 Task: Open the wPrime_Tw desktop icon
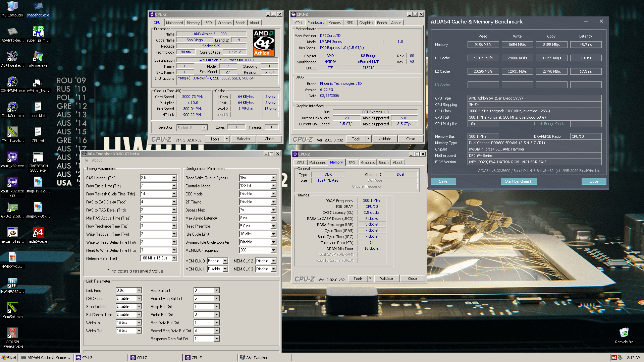[38, 84]
